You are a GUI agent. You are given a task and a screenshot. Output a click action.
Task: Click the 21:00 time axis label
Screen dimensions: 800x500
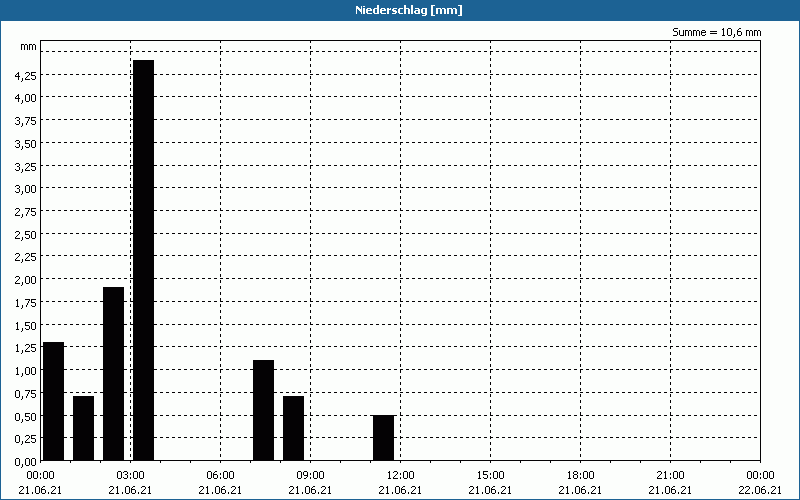click(670, 476)
